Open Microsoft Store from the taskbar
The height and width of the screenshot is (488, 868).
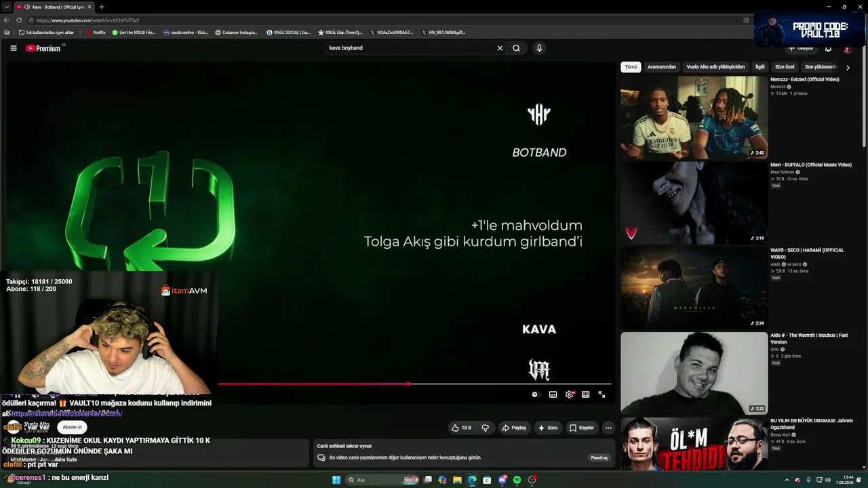[x=487, y=480]
